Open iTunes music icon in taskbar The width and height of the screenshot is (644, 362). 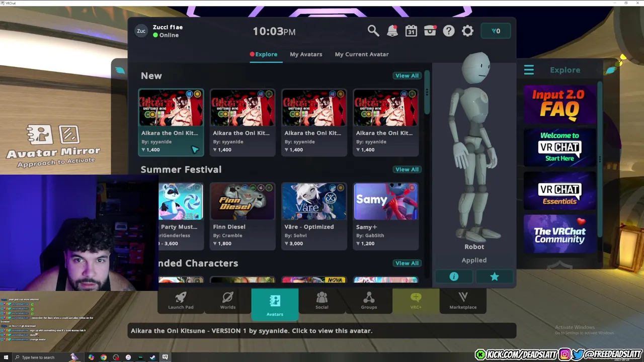point(128,357)
